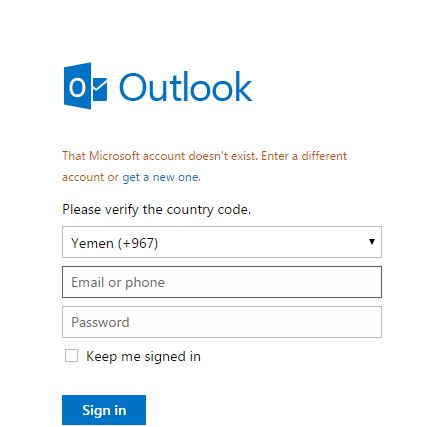Submit the form with the Sign in button
Viewport: 445px width, 427px height.
pyautogui.click(x=104, y=410)
